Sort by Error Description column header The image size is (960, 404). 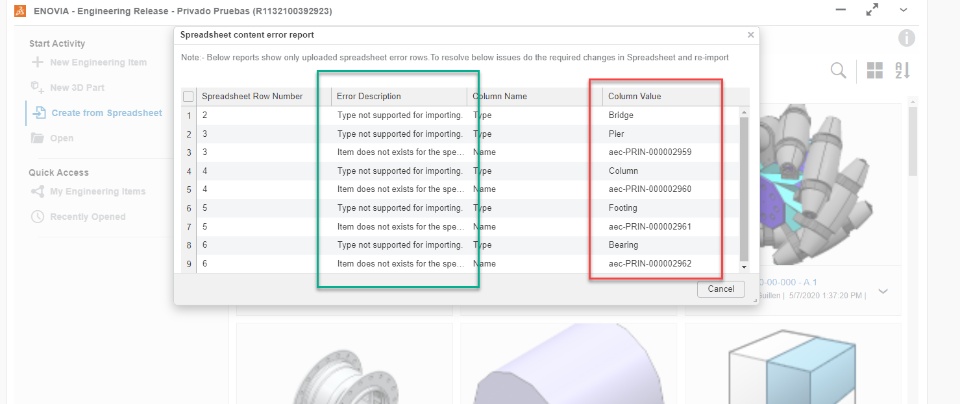(400, 97)
